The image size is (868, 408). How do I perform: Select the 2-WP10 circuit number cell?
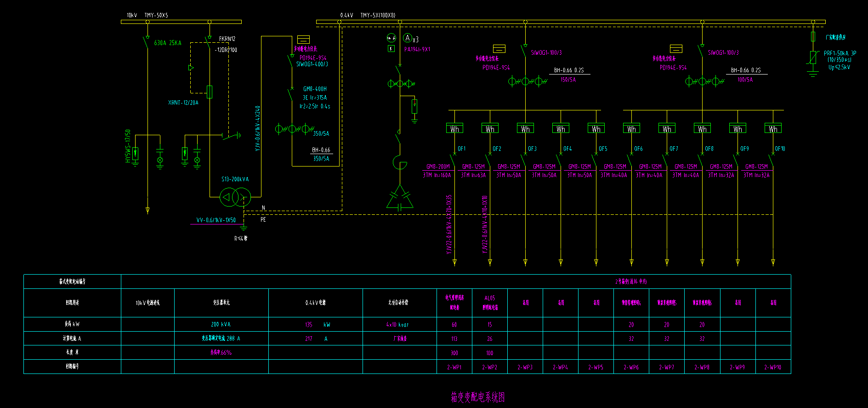pyautogui.click(x=773, y=367)
